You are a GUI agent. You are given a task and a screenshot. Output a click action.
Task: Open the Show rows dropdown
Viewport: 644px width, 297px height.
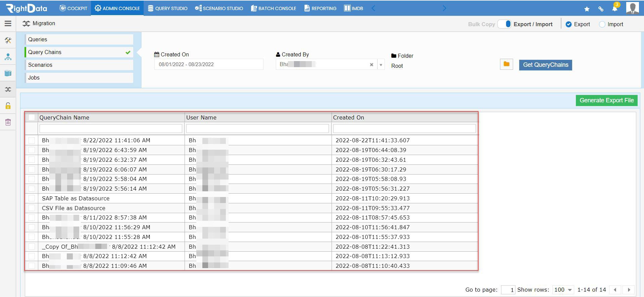coord(562,290)
